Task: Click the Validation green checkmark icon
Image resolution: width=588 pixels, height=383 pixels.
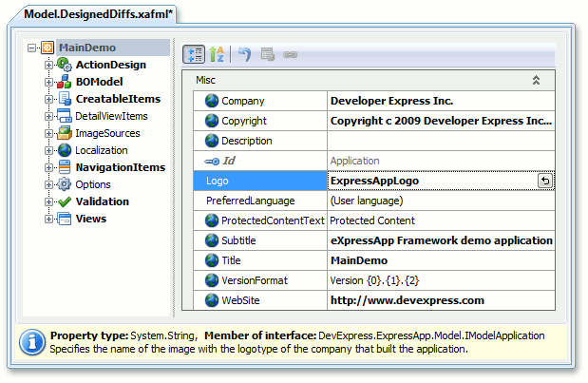Action: click(65, 201)
